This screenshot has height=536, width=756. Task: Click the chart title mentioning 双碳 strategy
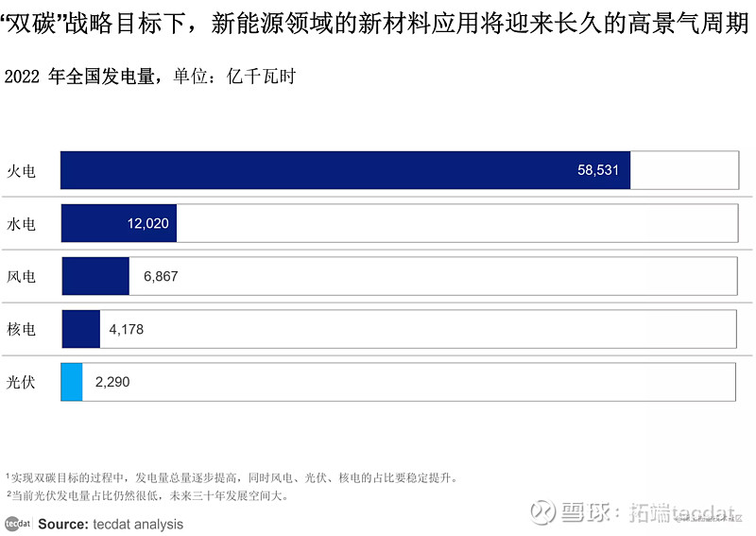click(x=374, y=23)
